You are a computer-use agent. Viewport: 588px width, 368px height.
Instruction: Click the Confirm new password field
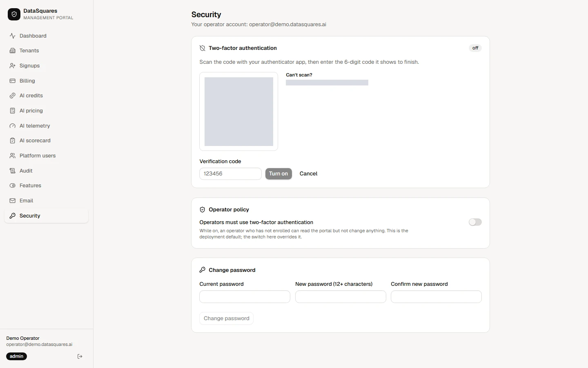coord(437,297)
